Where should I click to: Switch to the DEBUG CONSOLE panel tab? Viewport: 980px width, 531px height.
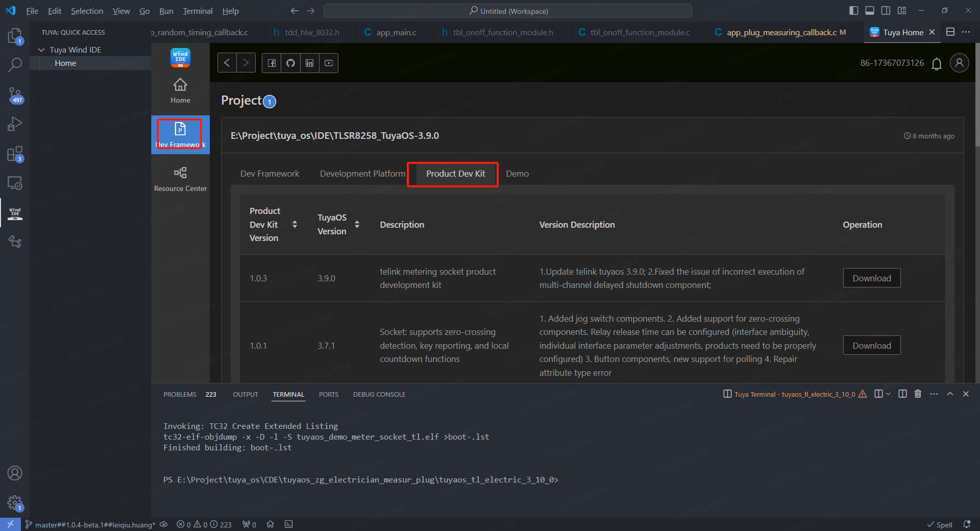[379, 394]
